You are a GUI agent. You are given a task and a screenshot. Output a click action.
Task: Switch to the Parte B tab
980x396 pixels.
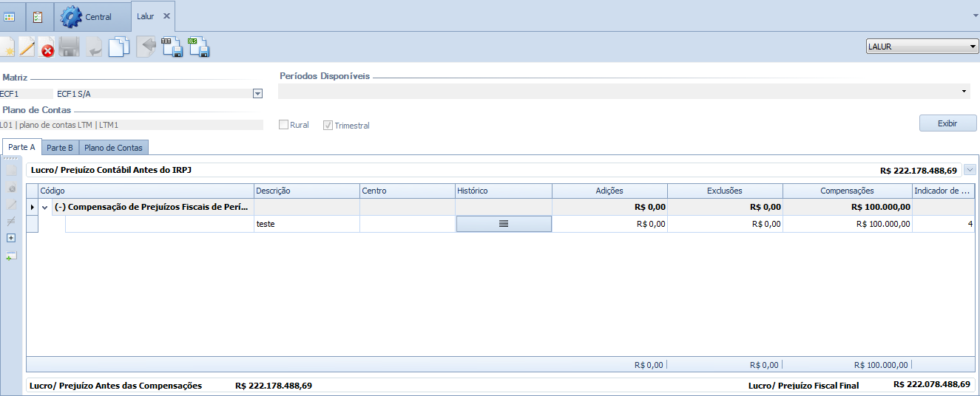(60, 148)
